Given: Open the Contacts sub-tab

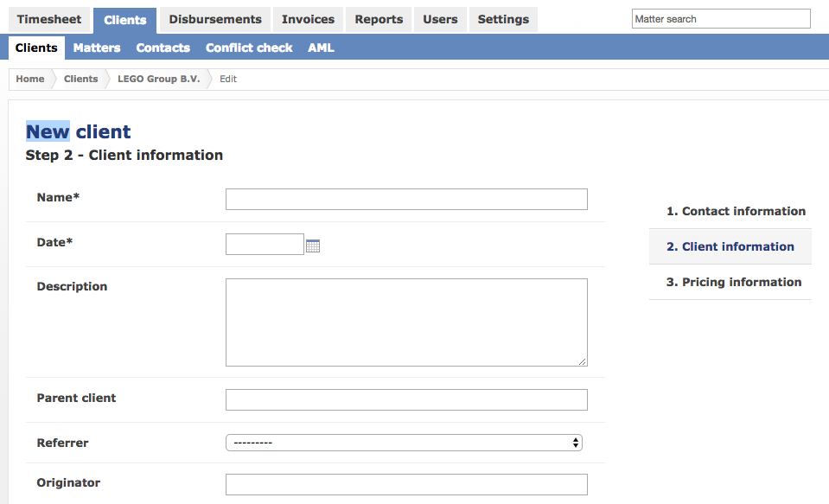Looking at the screenshot, I should point(163,48).
